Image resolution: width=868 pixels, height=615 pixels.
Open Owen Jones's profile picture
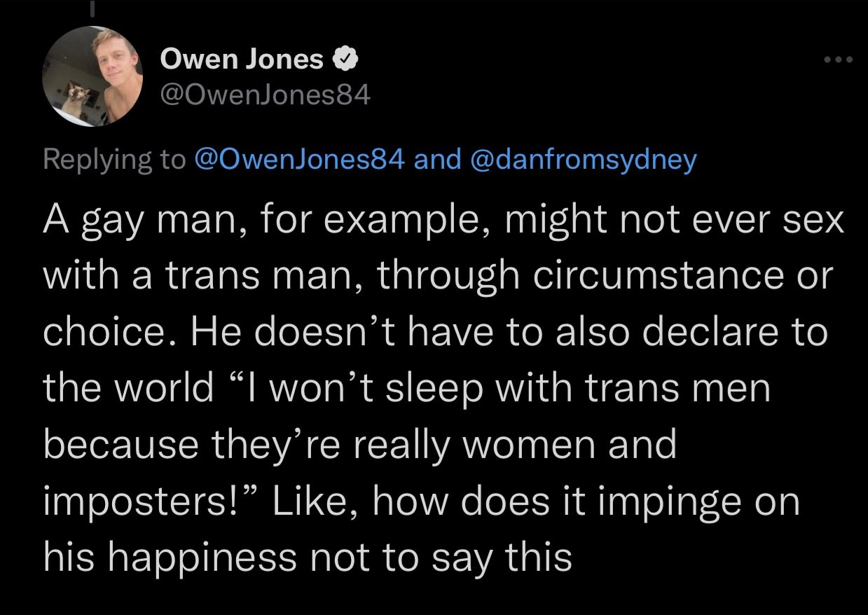pos(92,76)
